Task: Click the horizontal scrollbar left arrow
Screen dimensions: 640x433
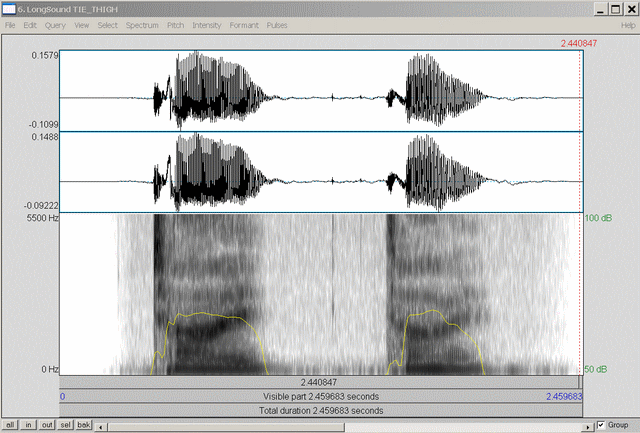Action: pyautogui.click(x=103, y=426)
